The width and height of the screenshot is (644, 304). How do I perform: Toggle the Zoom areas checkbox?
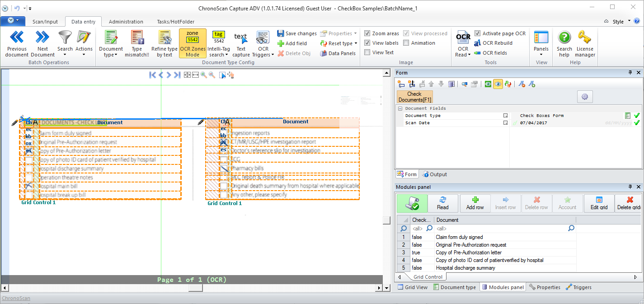click(x=367, y=33)
